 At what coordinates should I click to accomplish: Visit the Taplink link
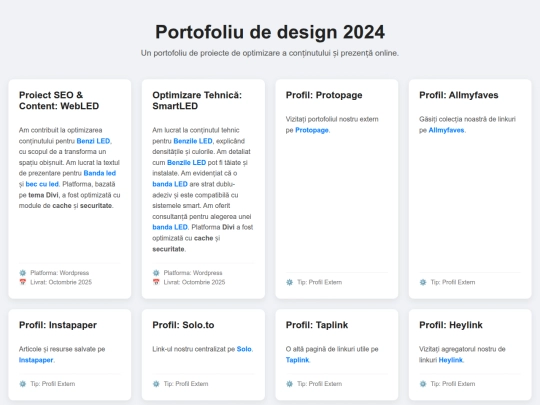(x=297, y=360)
